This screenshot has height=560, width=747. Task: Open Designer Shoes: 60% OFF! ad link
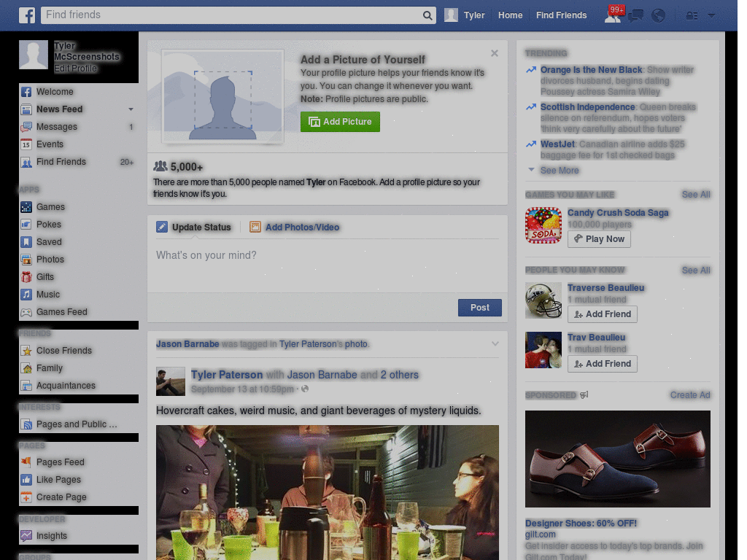click(581, 524)
